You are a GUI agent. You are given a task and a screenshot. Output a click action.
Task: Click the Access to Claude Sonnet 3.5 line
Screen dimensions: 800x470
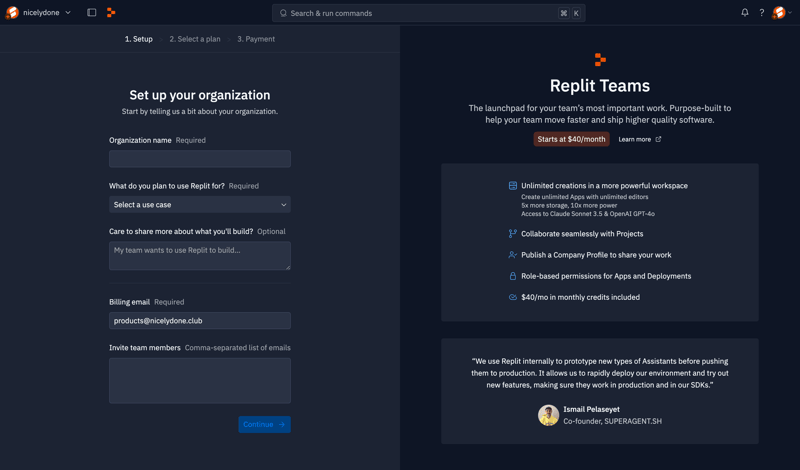pyautogui.click(x=588, y=214)
